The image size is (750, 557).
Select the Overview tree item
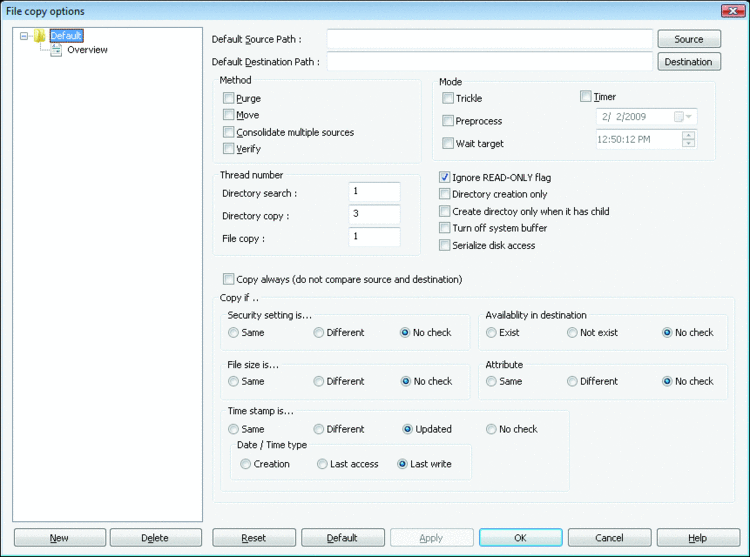tap(87, 50)
